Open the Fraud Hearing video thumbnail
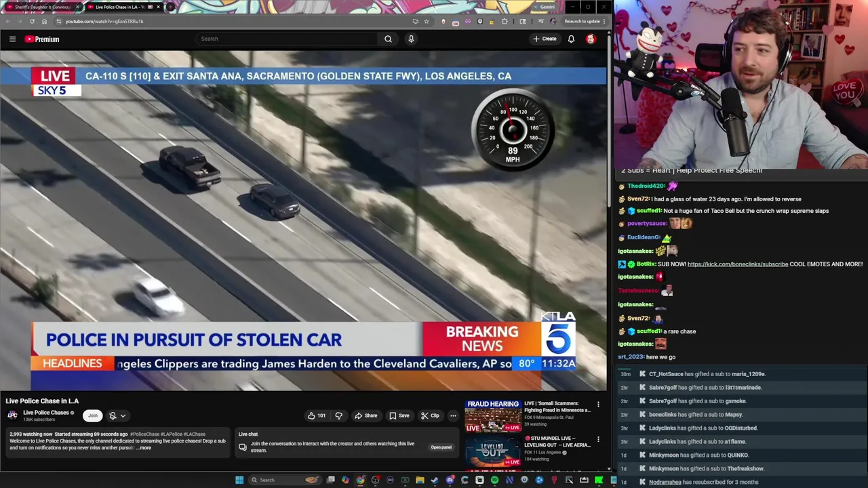This screenshot has height=488, width=868. [x=493, y=415]
